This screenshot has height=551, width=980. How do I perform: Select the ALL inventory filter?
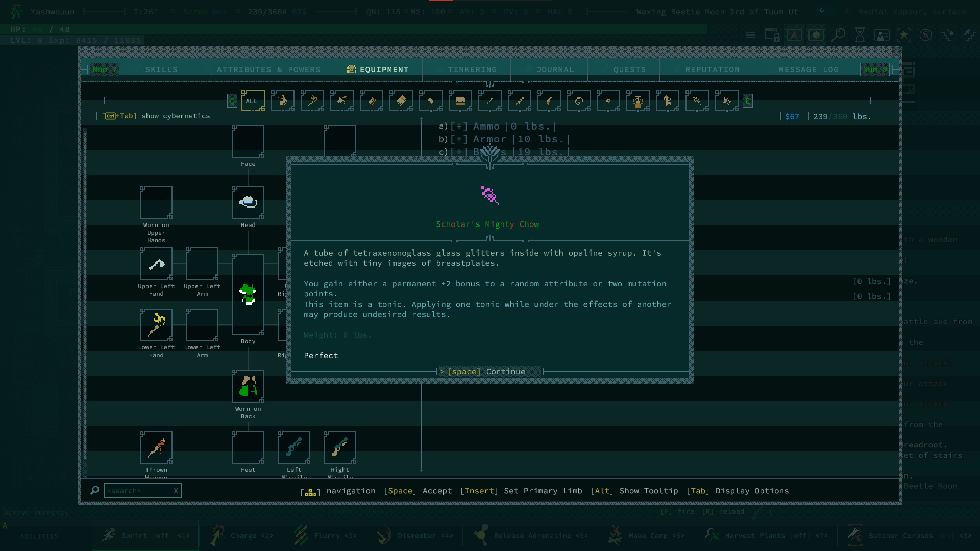pos(253,101)
